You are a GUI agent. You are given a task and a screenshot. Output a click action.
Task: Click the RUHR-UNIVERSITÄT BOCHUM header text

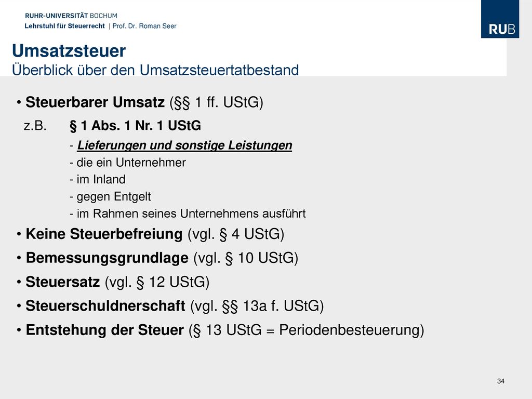(71, 16)
